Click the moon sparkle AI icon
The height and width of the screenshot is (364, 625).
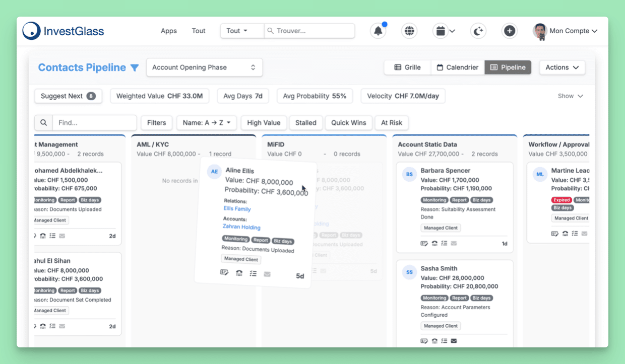(x=478, y=31)
